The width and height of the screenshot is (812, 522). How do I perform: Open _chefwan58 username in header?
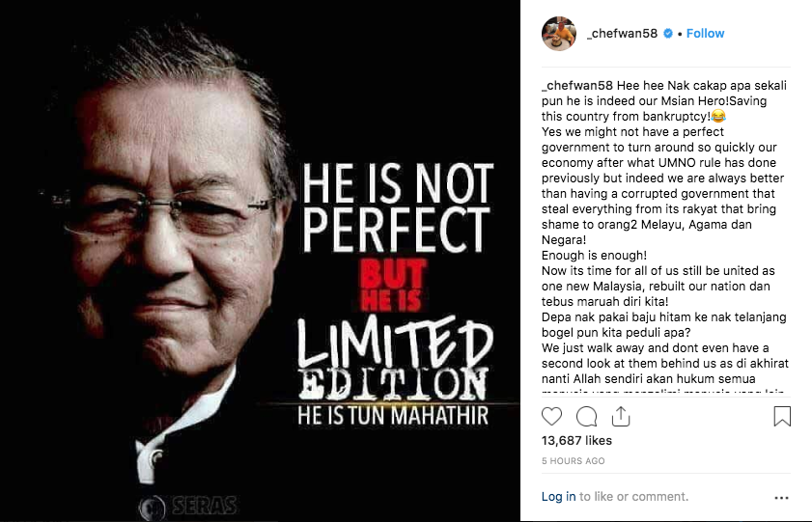tap(622, 34)
